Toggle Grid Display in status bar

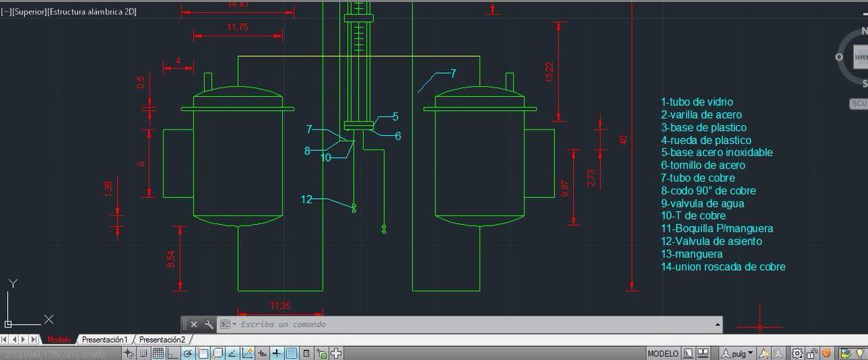click(x=158, y=353)
